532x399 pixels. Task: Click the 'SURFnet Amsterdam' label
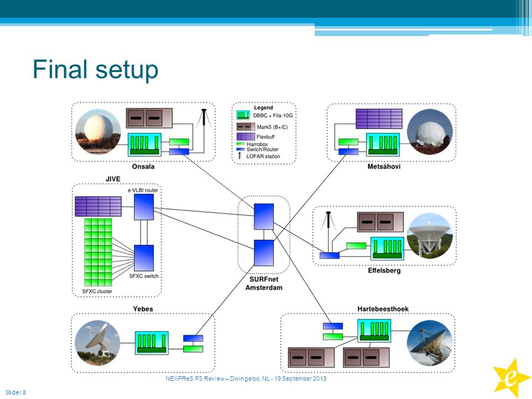click(x=264, y=283)
